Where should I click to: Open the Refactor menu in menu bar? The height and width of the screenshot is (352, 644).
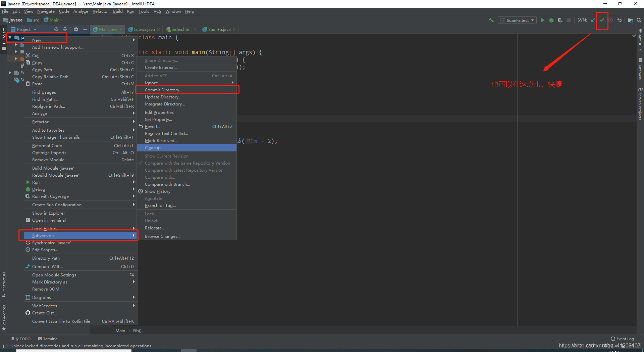click(x=101, y=11)
